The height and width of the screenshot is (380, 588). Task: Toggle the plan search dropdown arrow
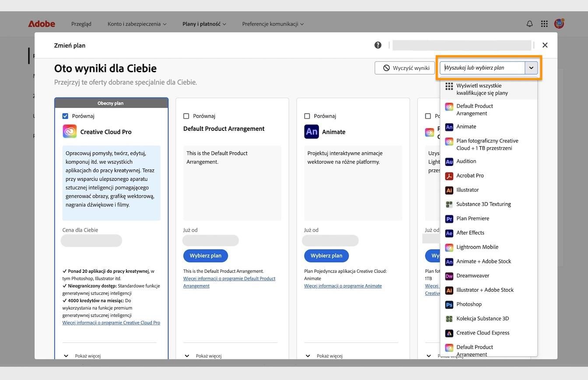tap(531, 68)
